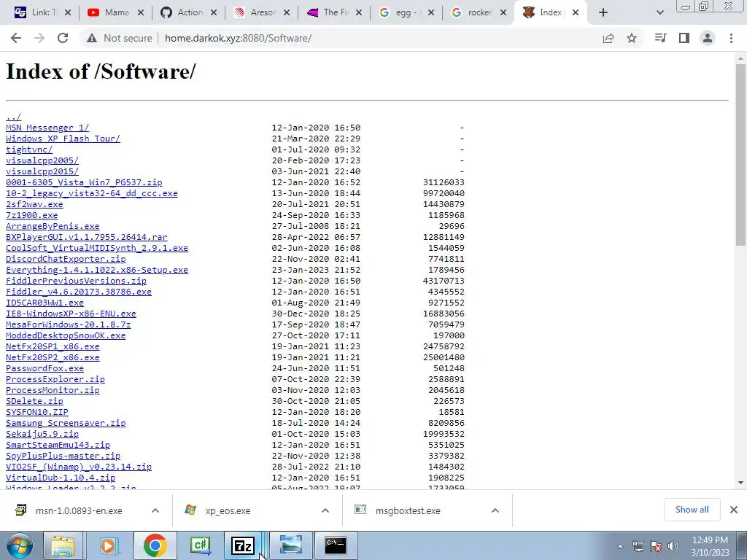Download SDelete.zip
The image size is (747, 560).
click(x=34, y=402)
